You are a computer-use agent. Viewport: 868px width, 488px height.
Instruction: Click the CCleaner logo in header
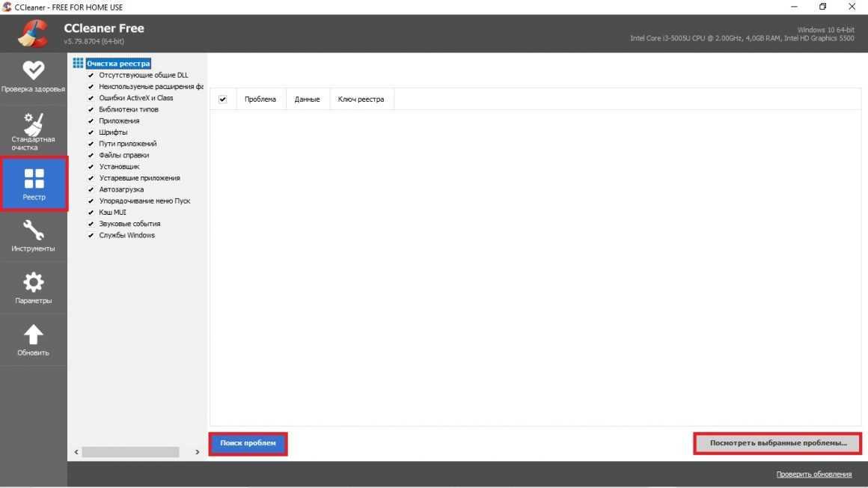(33, 34)
